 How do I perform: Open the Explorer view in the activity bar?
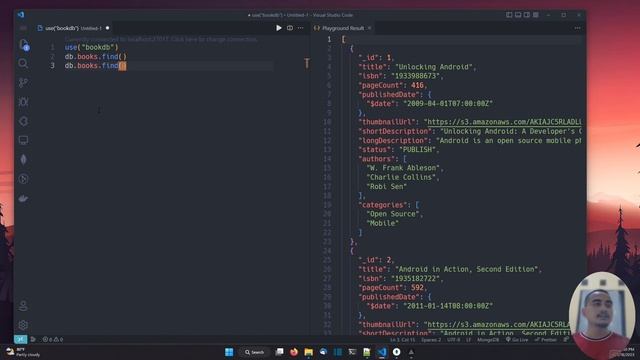(23, 44)
